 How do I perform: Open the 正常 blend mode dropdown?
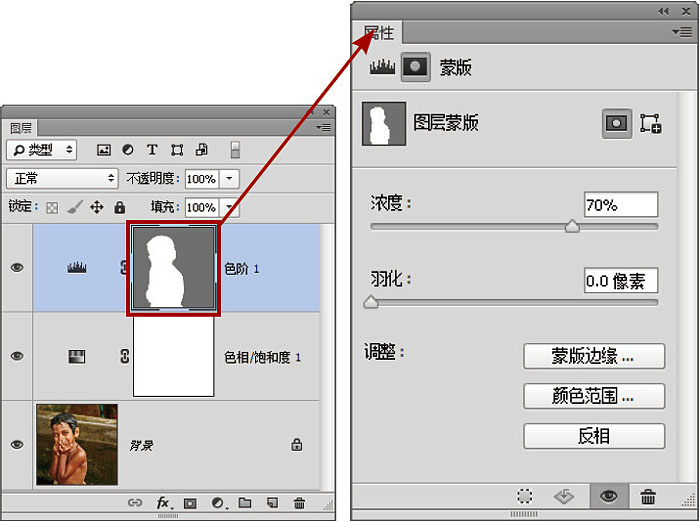[62, 178]
